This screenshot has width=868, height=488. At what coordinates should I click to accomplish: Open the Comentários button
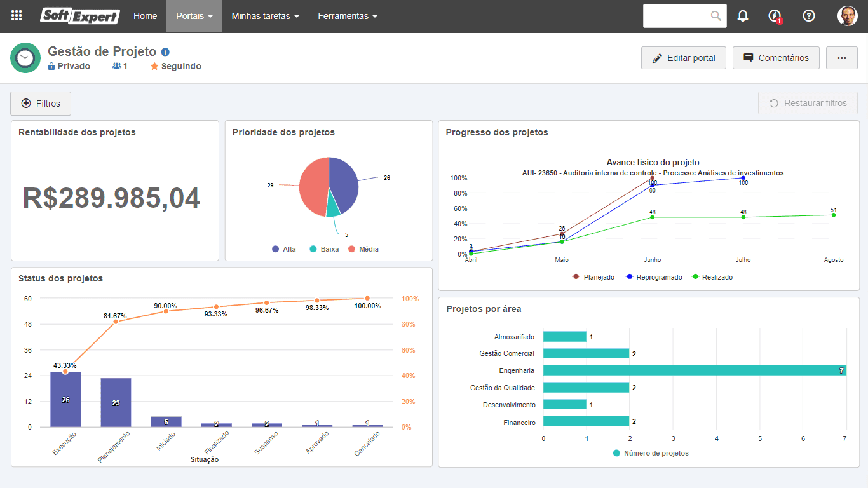[776, 58]
